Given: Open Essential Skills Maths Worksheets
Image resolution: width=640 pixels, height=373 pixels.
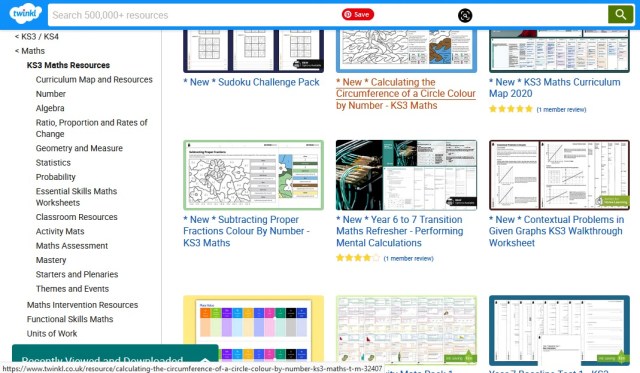Looking at the screenshot, I should 76,197.
